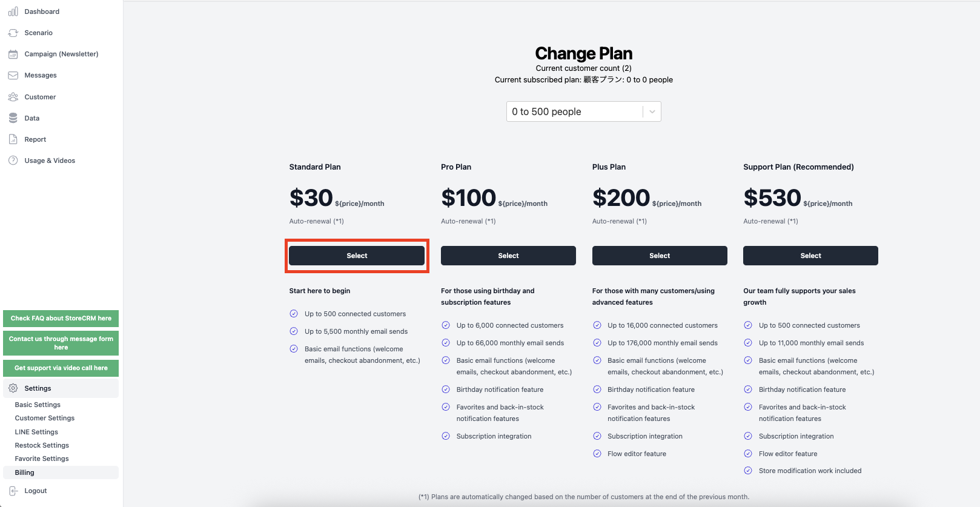
Task: Click Get support via video call here
Action: coord(61,368)
